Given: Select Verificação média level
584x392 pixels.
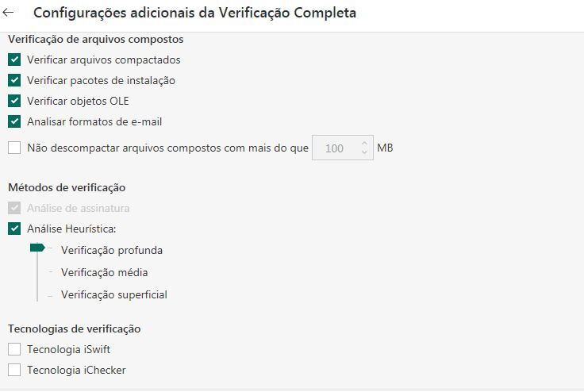Looking at the screenshot, I should point(104,272).
